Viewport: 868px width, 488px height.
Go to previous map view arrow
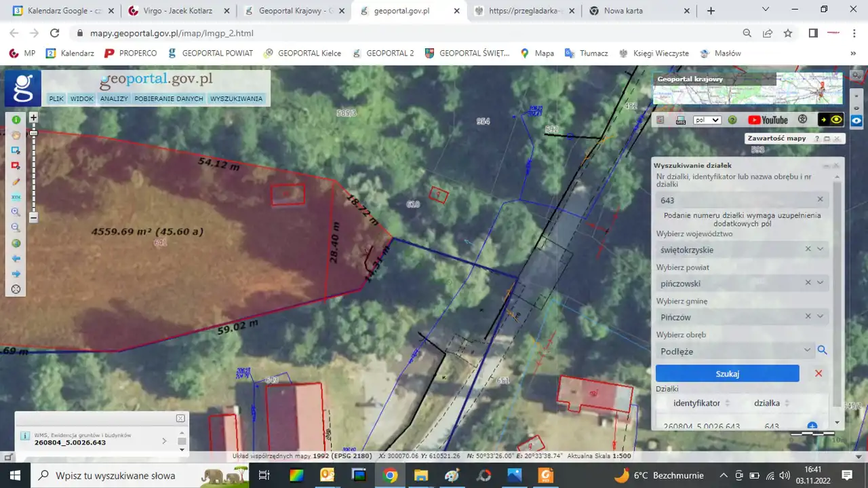click(x=16, y=259)
